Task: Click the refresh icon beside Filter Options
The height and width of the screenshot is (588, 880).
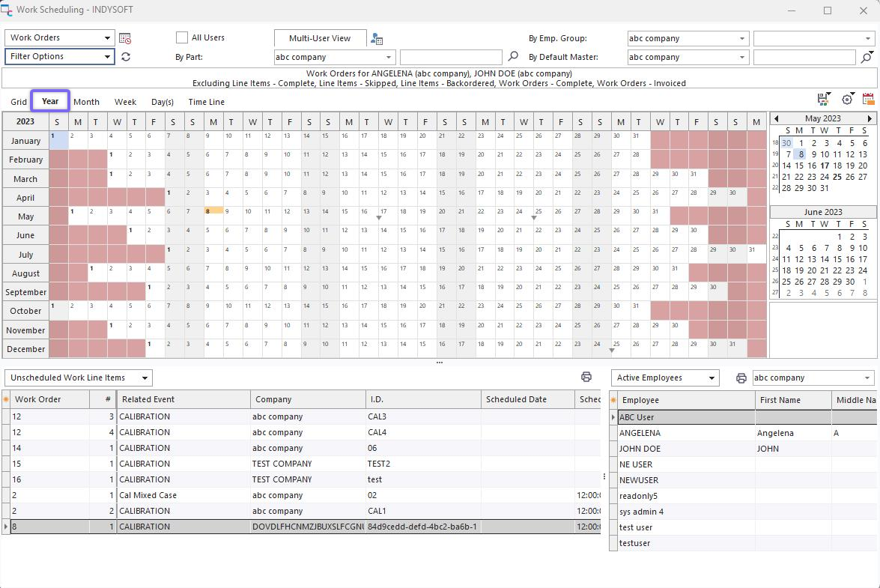Action: pos(125,57)
